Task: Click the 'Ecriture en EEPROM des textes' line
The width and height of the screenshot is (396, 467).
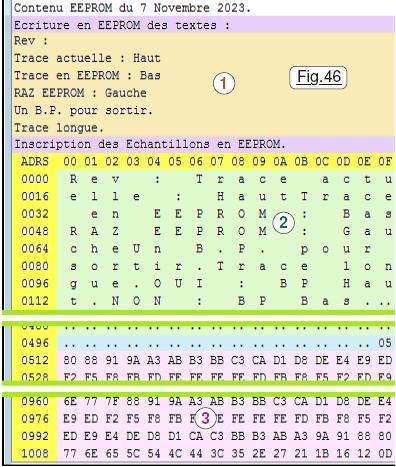Action: pos(122,25)
